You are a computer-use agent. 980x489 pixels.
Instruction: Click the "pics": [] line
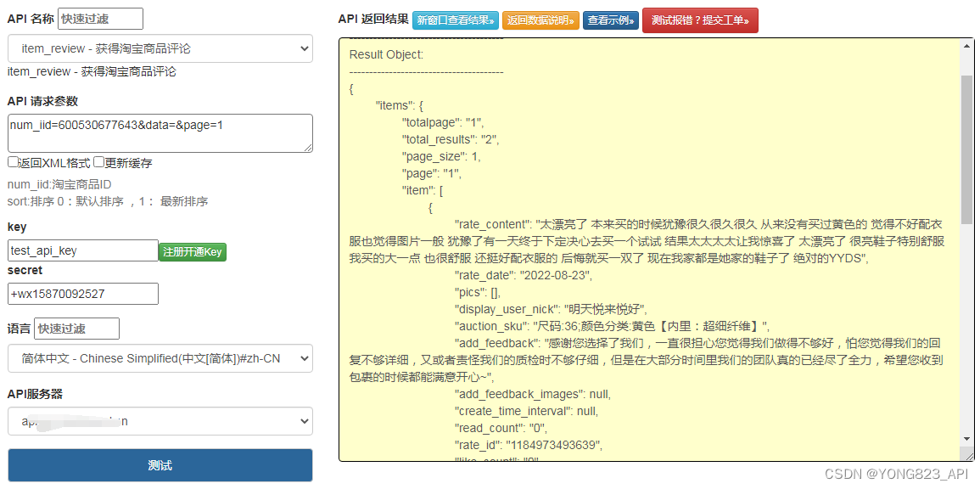tap(478, 292)
